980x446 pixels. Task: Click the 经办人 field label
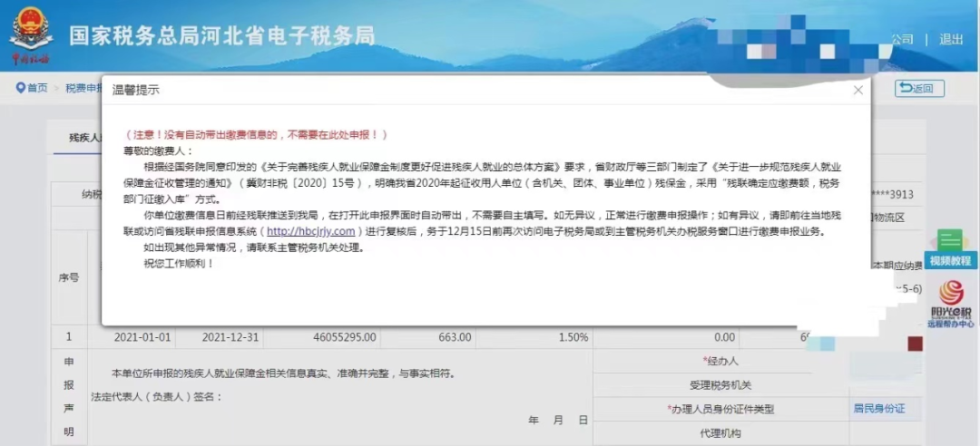point(720,361)
